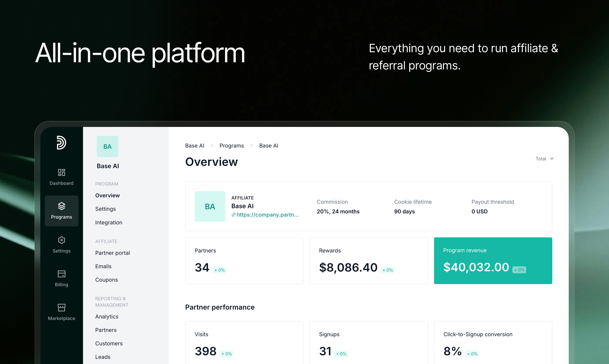This screenshot has height=364, width=609.
Task: Select the Programs layers icon
Action: point(61,206)
